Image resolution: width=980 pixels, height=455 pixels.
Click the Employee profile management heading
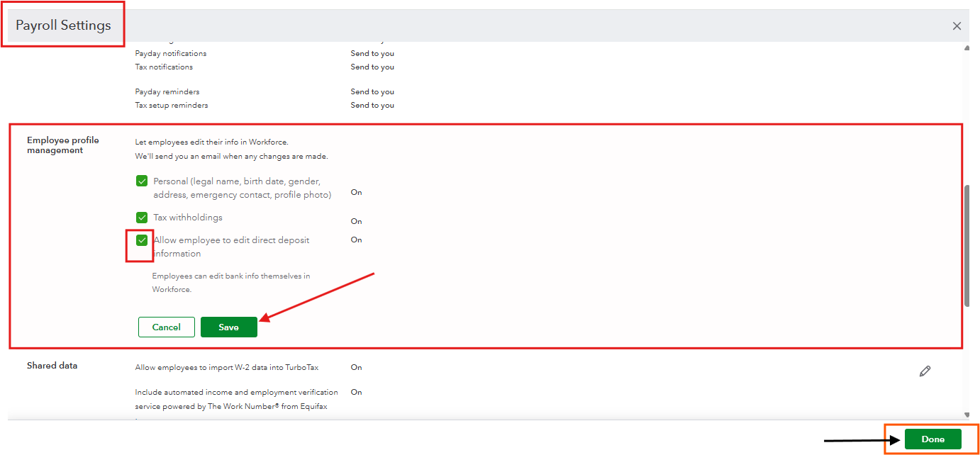point(63,145)
